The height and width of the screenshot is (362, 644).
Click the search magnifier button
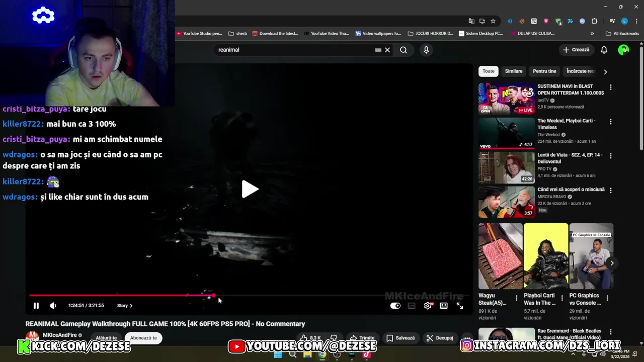point(404,50)
